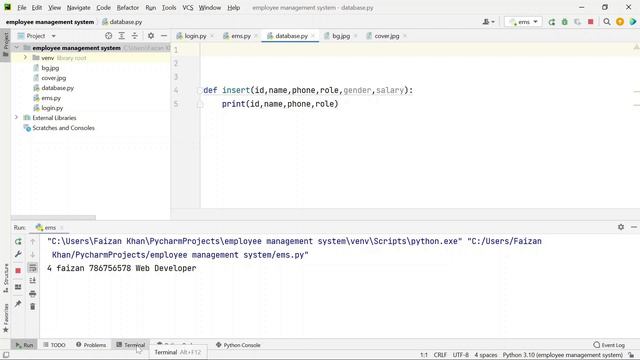640x360 pixels.
Task: Toggle soft-wrap in Run console
Action: coord(33,268)
